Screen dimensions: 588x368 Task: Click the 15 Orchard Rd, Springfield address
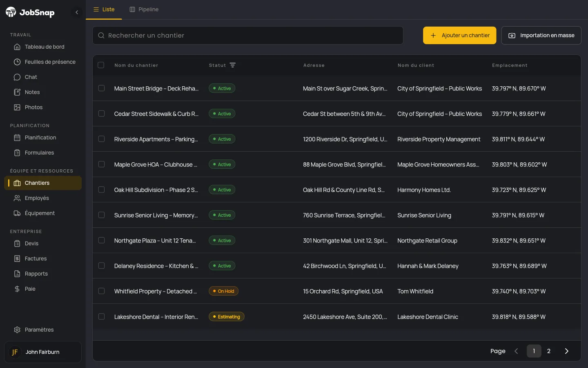[343, 291]
